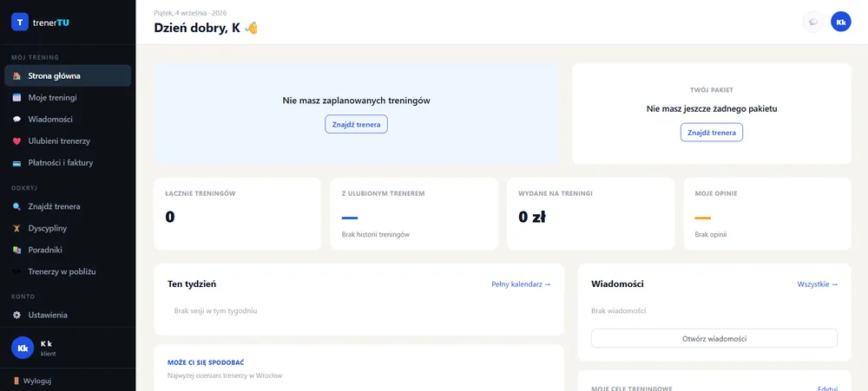Click the heart icon beside Ulubieni trenerzy
This screenshot has height=391, width=868.
point(17,141)
